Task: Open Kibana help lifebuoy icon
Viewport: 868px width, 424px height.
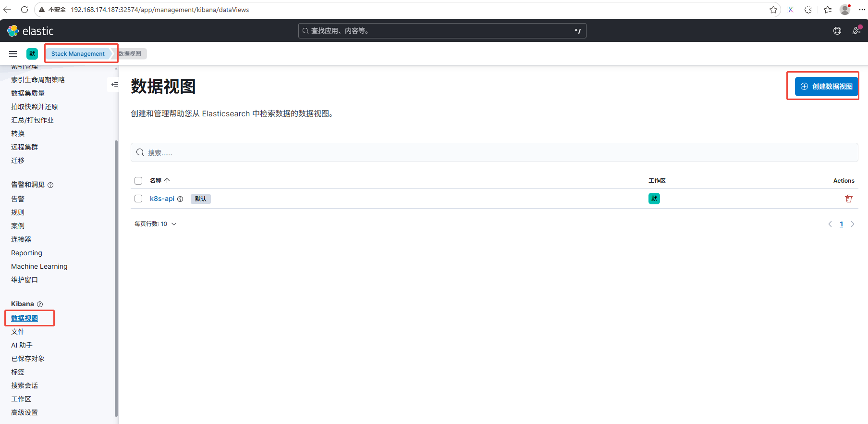Action: 837,31
